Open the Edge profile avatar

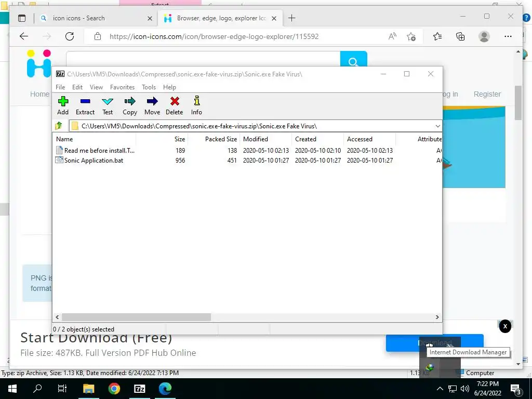click(x=484, y=36)
